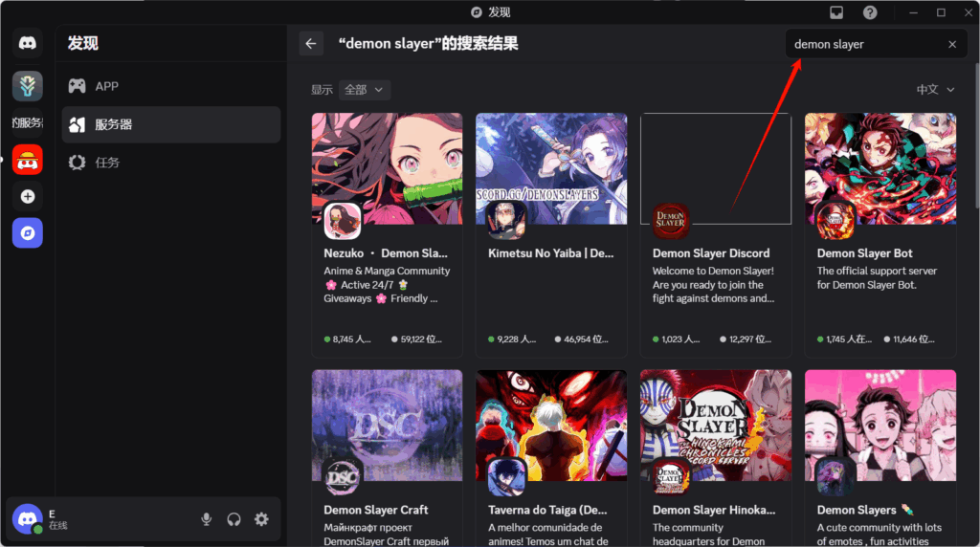This screenshot has height=547, width=980.
Task: Click the 'demon slayer' search results heading
Action: coord(428,44)
